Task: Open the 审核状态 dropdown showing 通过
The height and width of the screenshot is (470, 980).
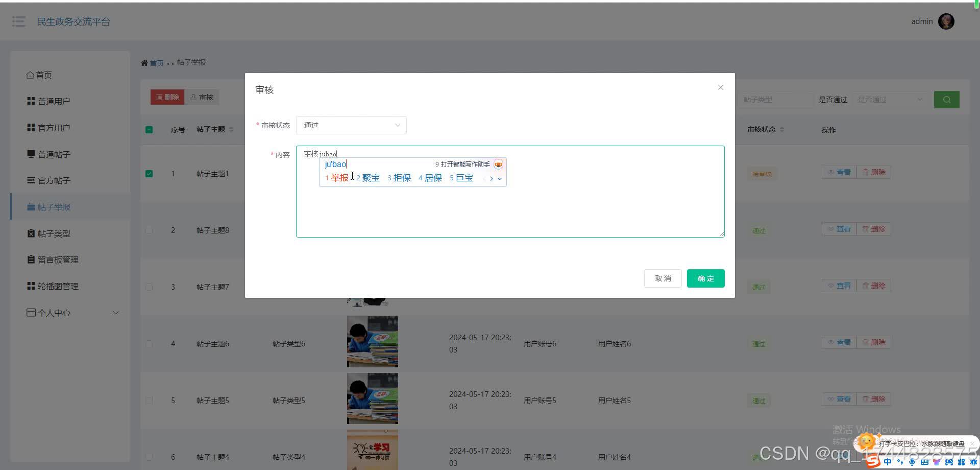Action: click(x=351, y=125)
